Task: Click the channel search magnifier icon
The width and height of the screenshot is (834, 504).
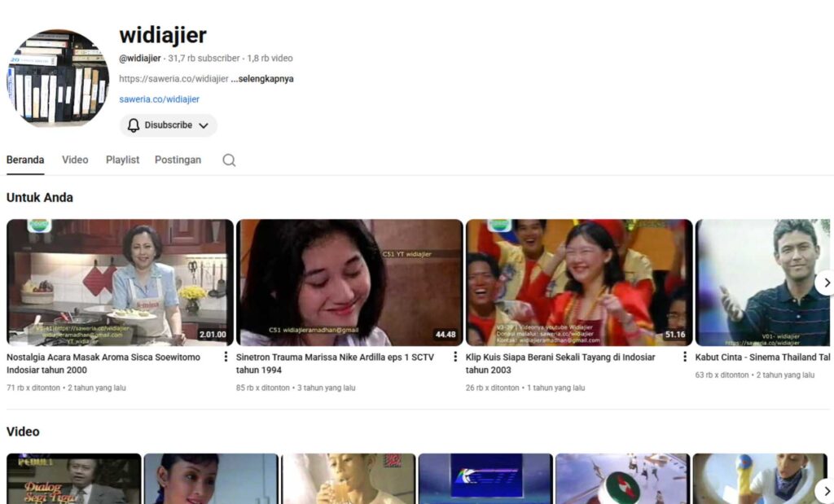Action: pyautogui.click(x=229, y=160)
